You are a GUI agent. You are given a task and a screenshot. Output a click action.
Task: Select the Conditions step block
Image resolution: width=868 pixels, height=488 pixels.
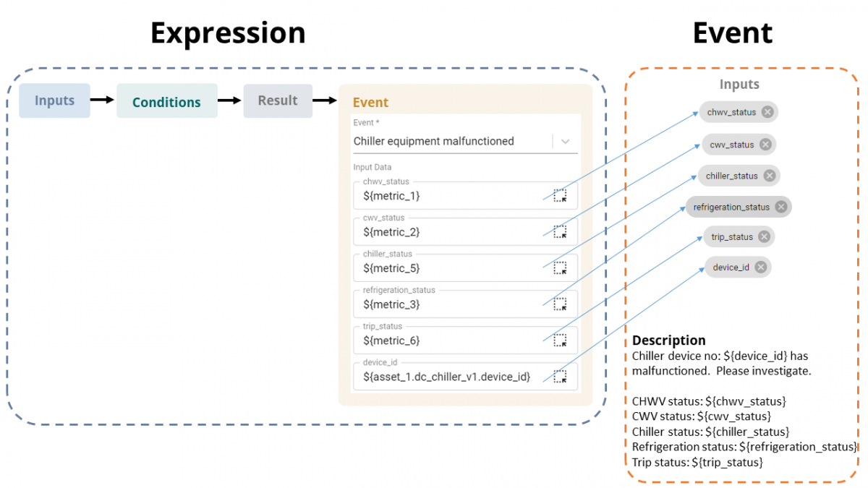[x=167, y=100]
